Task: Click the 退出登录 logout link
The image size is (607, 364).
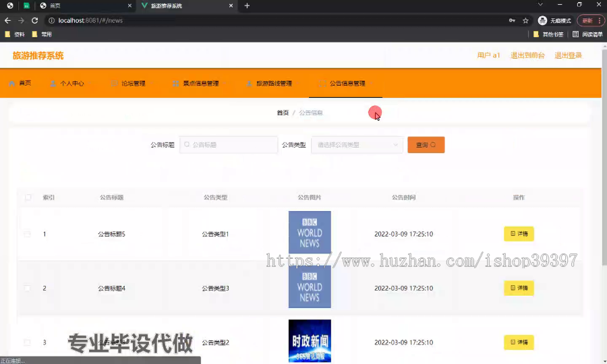Action: [569, 55]
